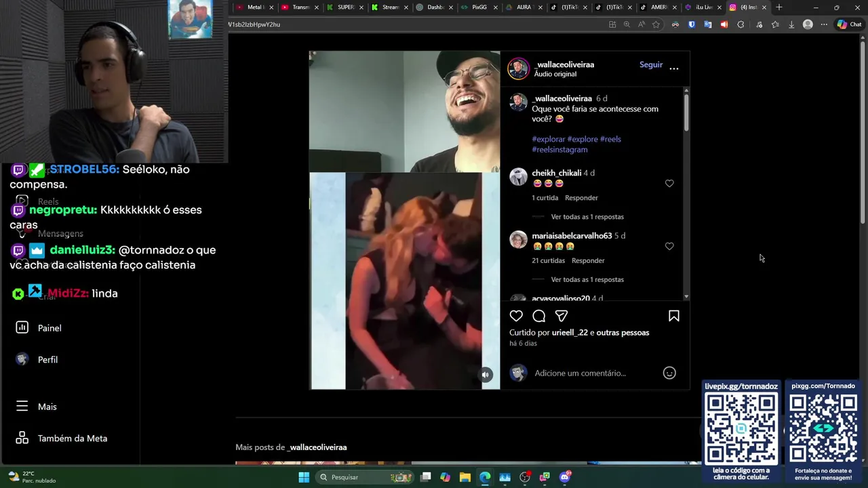
Task: Open the Bitwarden shield extension icon
Action: (x=692, y=24)
